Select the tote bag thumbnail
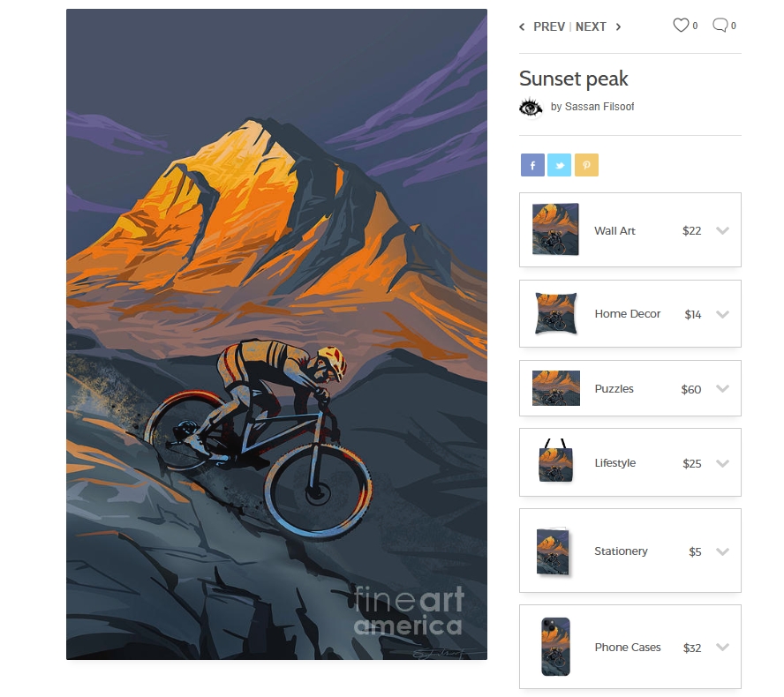Viewport: 784px width, 697px height. [555, 461]
